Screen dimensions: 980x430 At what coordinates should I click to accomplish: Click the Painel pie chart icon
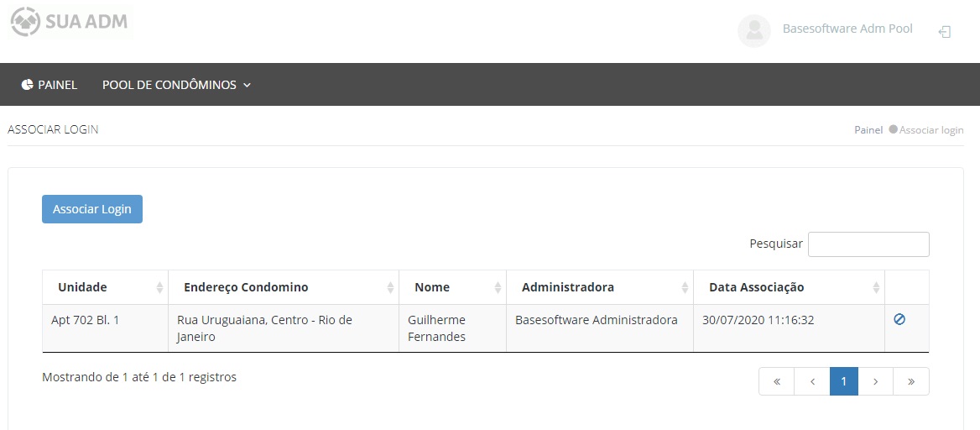click(x=27, y=85)
